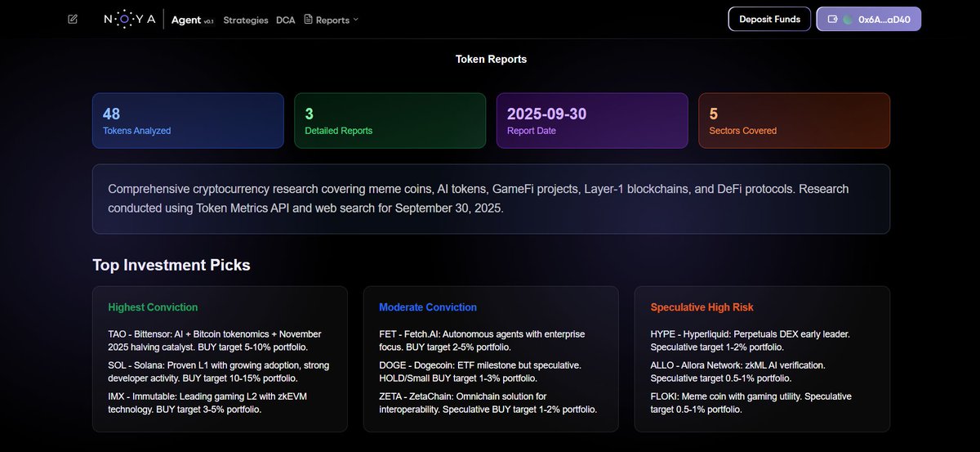
Task: Click the HYPE - Hyperliquid entry
Action: coord(750,341)
